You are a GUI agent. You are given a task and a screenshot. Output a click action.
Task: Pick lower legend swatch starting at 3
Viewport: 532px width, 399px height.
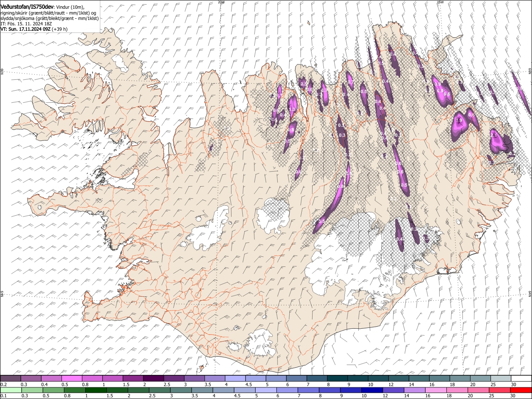pos(180,390)
